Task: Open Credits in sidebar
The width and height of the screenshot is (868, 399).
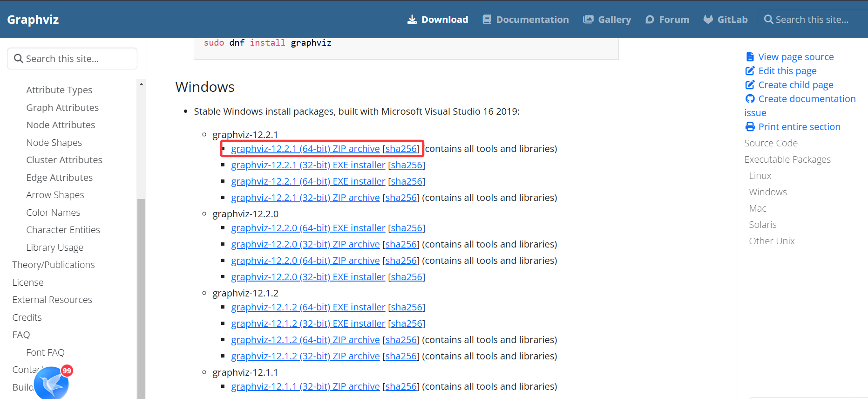Action: pyautogui.click(x=27, y=317)
